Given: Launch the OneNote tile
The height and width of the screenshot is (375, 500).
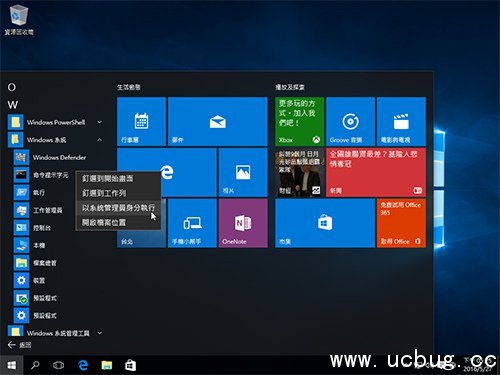Looking at the screenshot, I should (x=243, y=223).
